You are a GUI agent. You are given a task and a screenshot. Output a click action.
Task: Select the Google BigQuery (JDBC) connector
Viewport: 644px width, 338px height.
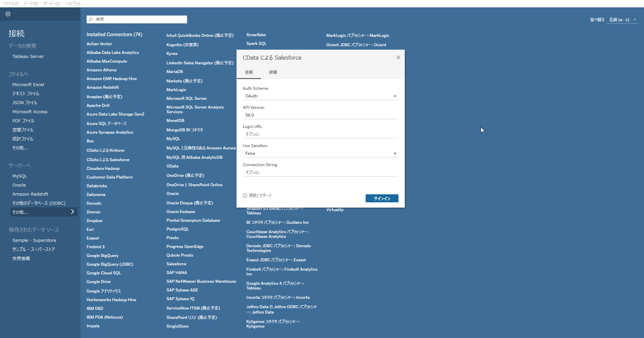pyautogui.click(x=110, y=264)
